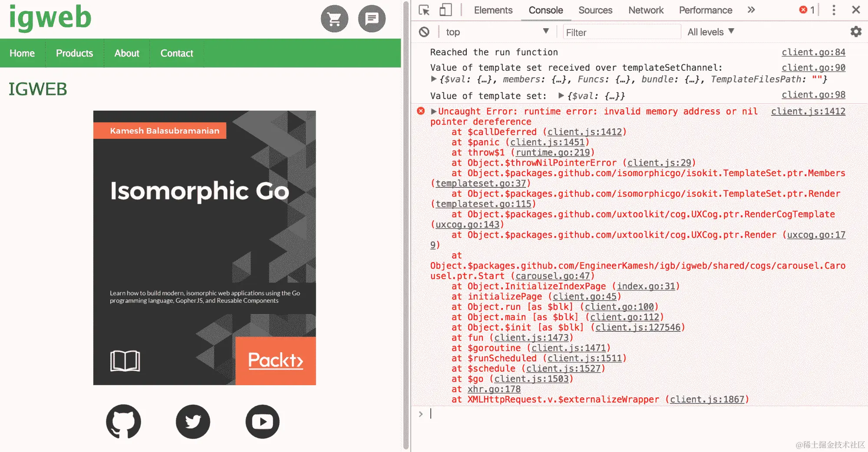The width and height of the screenshot is (868, 452).
Task: Open the client.go:84 source link
Action: tap(813, 52)
